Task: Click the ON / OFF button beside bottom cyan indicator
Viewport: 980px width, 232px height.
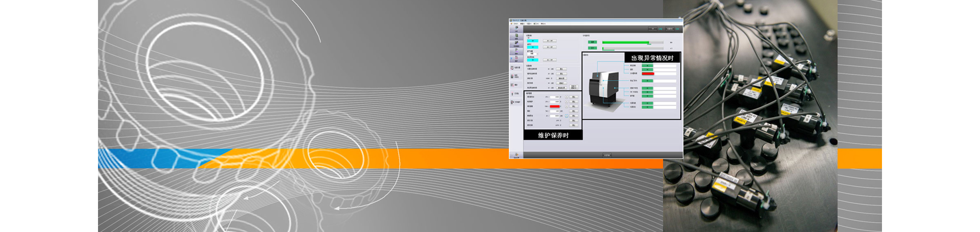Action: [x=550, y=60]
